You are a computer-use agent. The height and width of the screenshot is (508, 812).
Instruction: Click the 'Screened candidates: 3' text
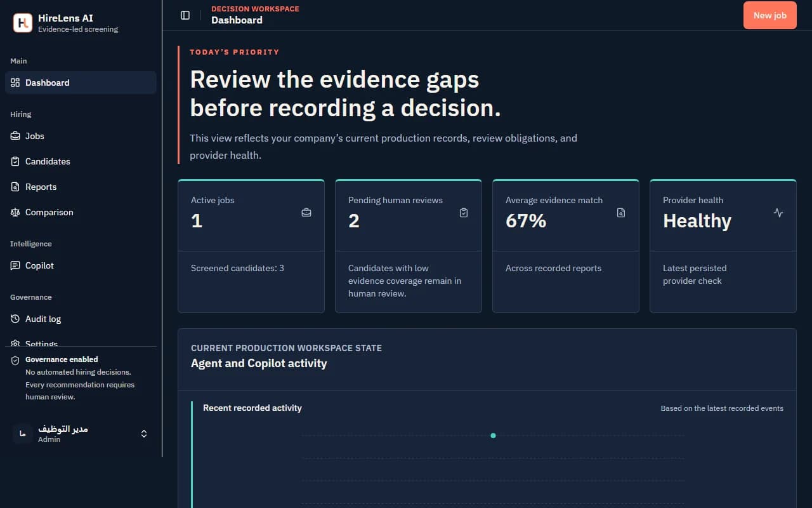[x=237, y=268]
